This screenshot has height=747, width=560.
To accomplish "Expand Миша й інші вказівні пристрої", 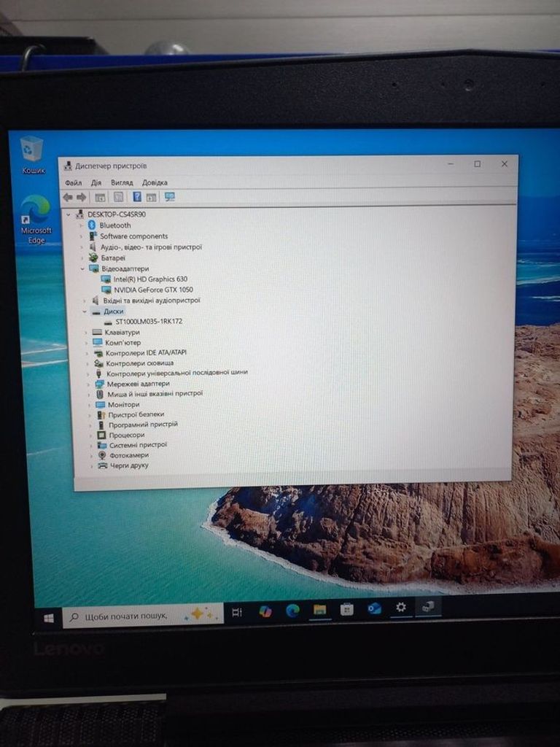I will click(x=89, y=395).
